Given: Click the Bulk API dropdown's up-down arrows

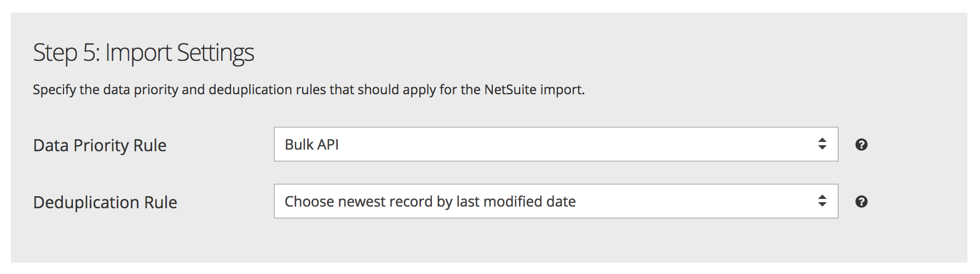Looking at the screenshot, I should click(x=822, y=144).
